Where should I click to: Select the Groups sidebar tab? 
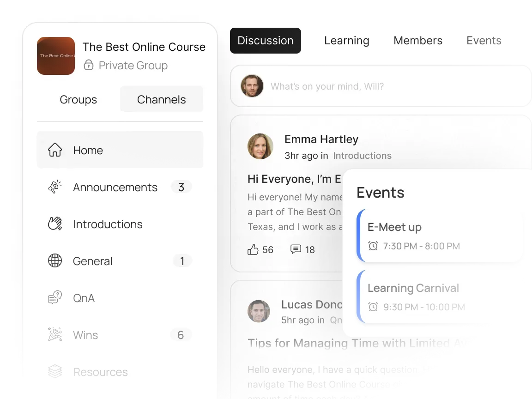[x=79, y=99]
